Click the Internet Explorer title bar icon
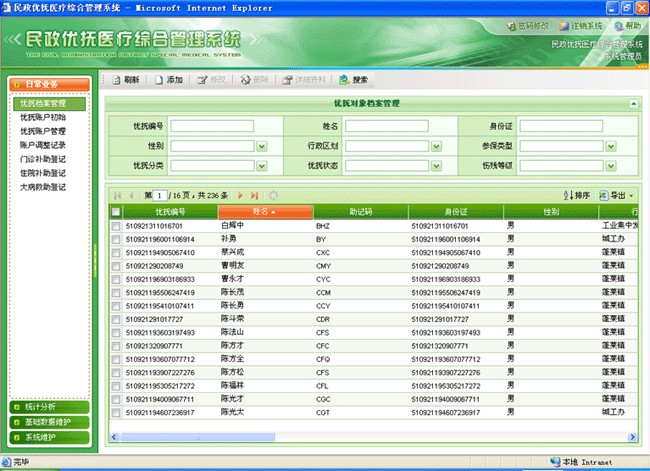This screenshot has height=471, width=650. [6, 7]
